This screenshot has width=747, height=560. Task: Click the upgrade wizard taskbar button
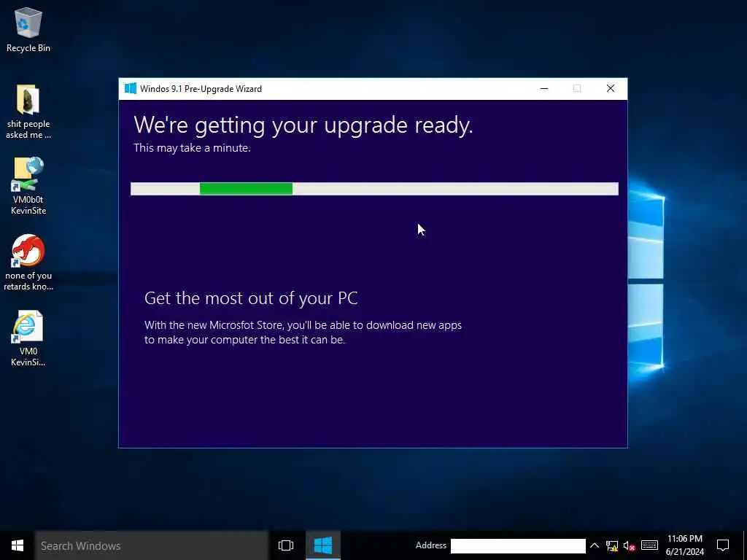coord(323,545)
